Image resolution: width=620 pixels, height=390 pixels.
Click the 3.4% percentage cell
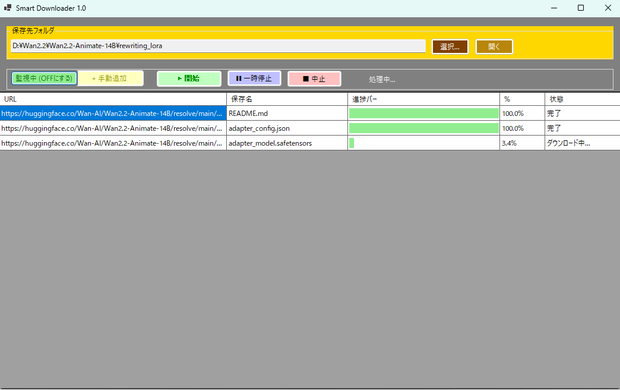point(522,143)
